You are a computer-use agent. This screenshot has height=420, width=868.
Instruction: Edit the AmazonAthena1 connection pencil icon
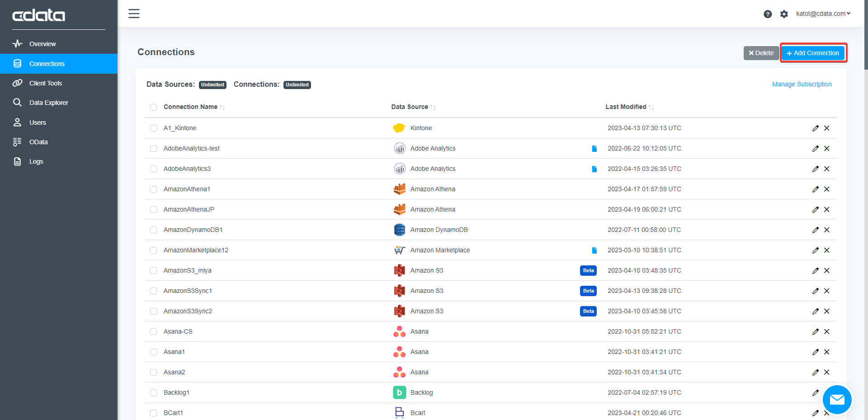click(x=816, y=189)
